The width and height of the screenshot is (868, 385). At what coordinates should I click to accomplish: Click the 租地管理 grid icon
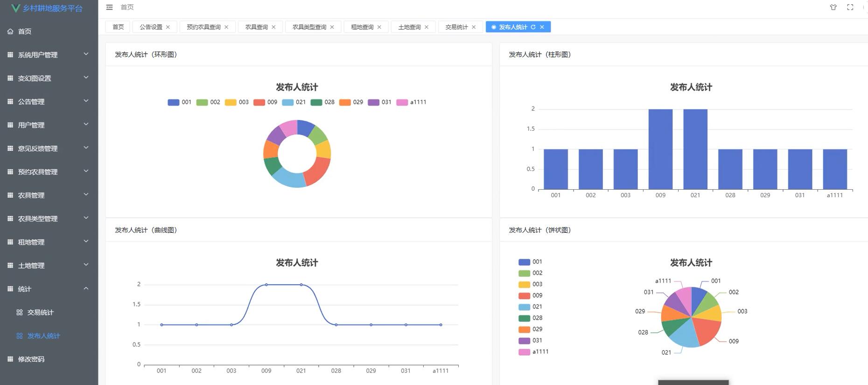pos(10,242)
